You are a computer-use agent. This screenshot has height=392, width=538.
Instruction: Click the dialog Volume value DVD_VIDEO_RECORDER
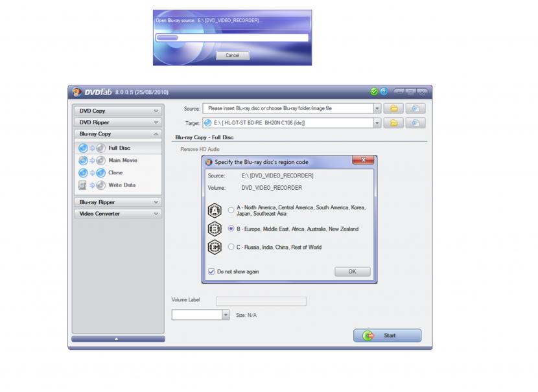(272, 188)
